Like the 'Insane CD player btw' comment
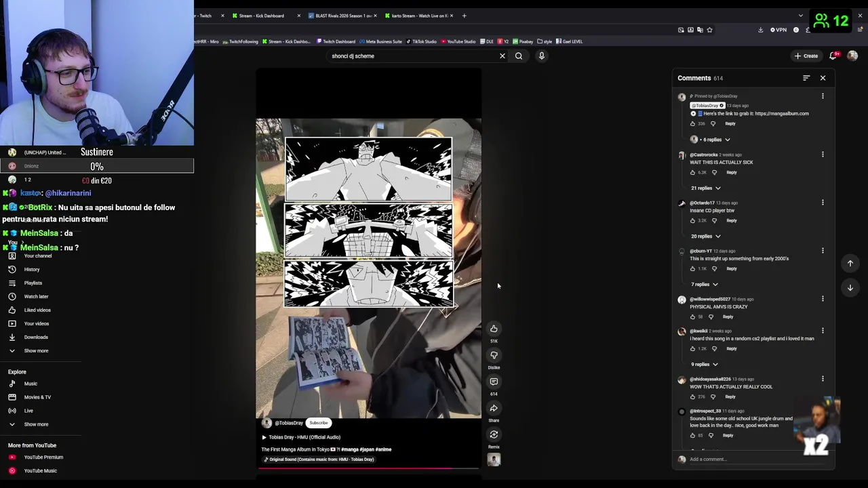868x488 pixels. click(692, 220)
